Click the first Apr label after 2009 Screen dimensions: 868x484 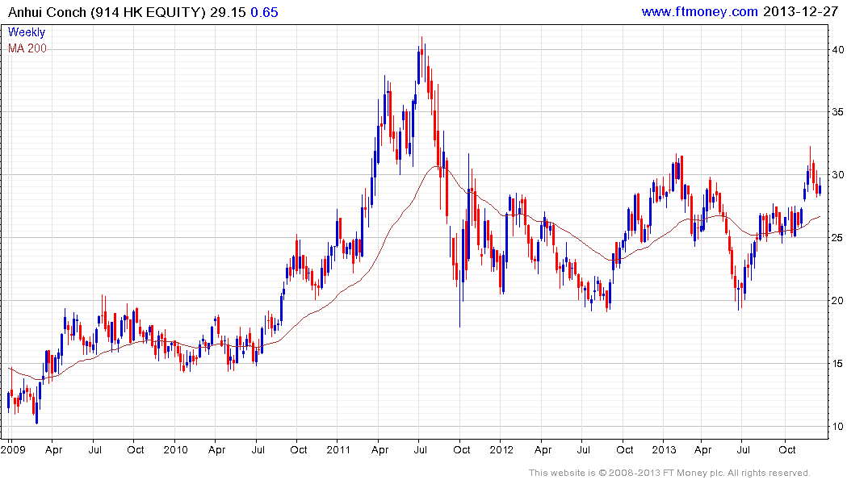click(x=54, y=450)
